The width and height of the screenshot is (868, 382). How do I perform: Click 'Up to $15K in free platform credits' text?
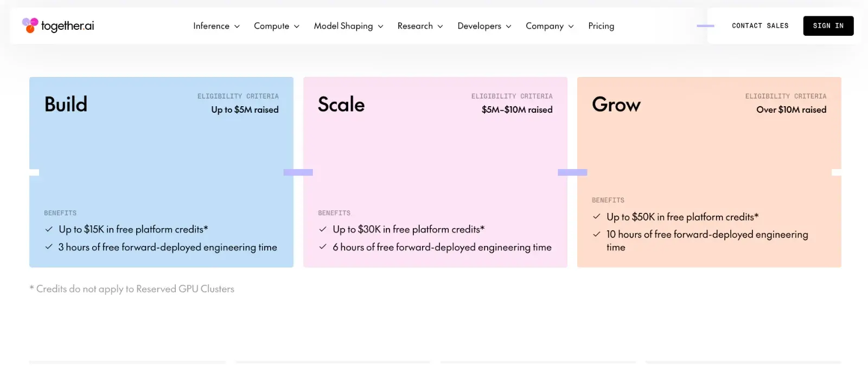(x=133, y=229)
